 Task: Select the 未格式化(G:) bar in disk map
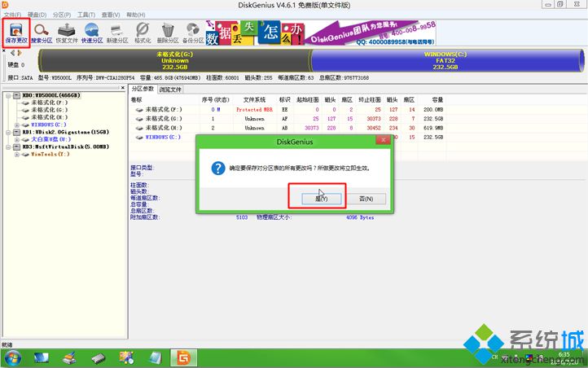click(175, 60)
